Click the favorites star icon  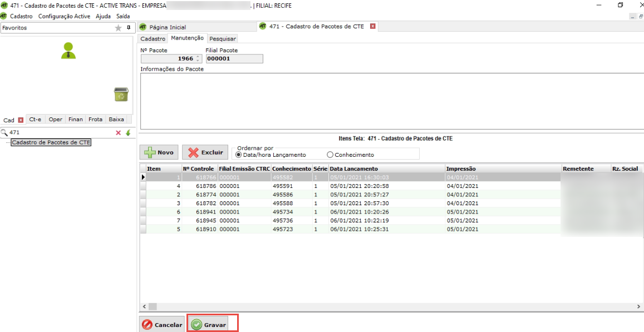(118, 28)
